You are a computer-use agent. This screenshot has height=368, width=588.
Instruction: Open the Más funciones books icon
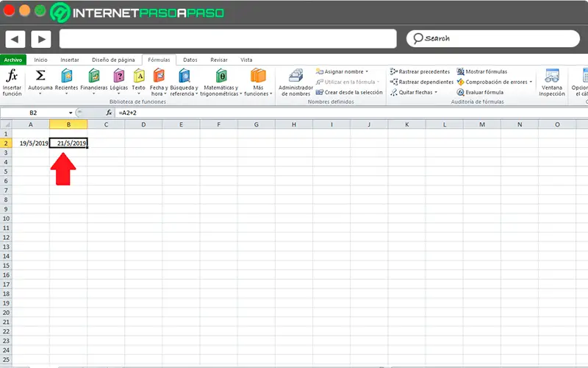click(258, 76)
